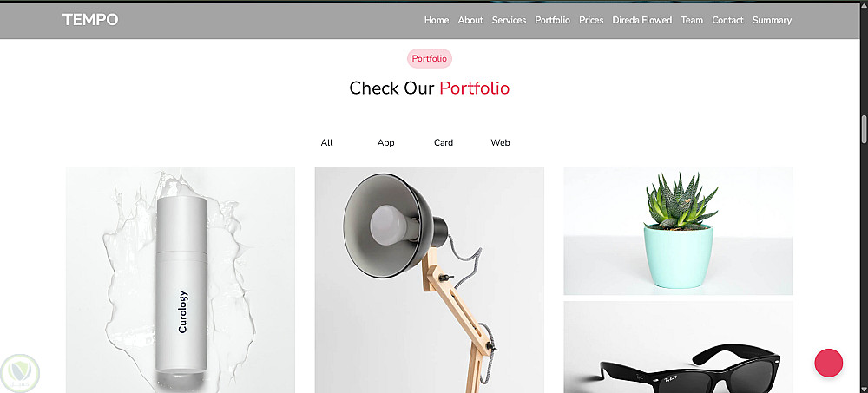Select Portfolio in the navigation bar
868x393 pixels.
(x=552, y=20)
